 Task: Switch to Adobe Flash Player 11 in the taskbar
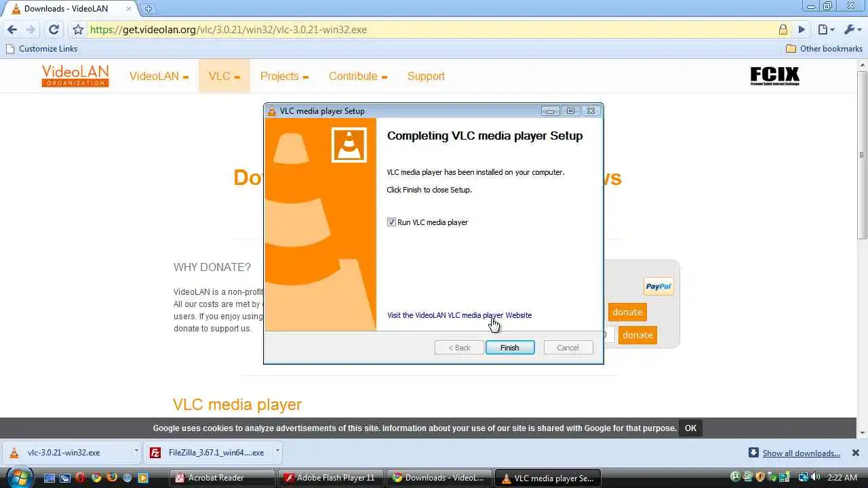[x=331, y=478]
